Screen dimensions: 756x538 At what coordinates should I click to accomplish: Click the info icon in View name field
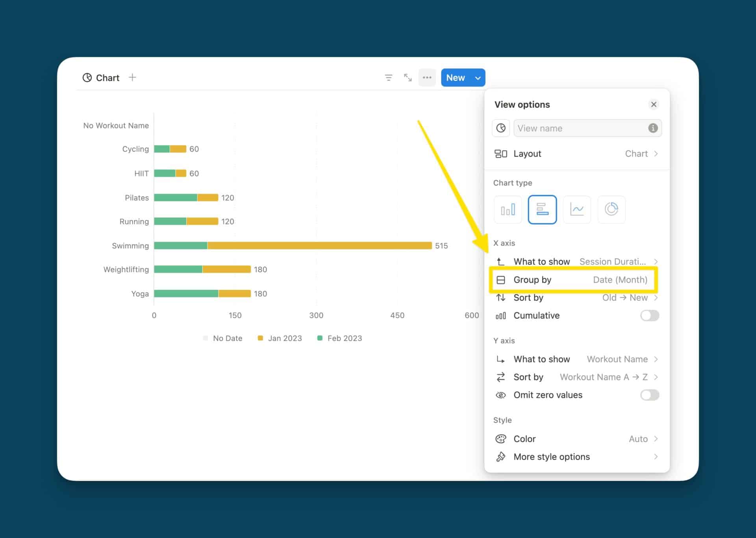tap(652, 128)
